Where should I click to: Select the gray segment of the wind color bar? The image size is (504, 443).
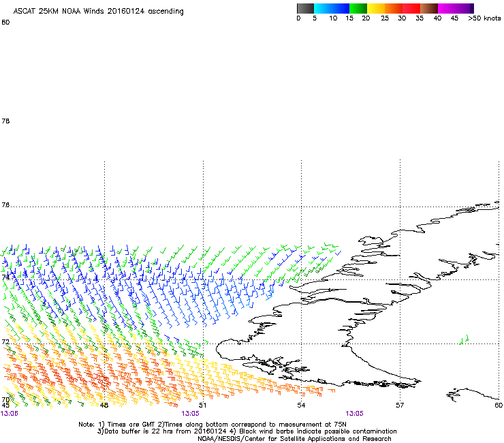point(305,8)
